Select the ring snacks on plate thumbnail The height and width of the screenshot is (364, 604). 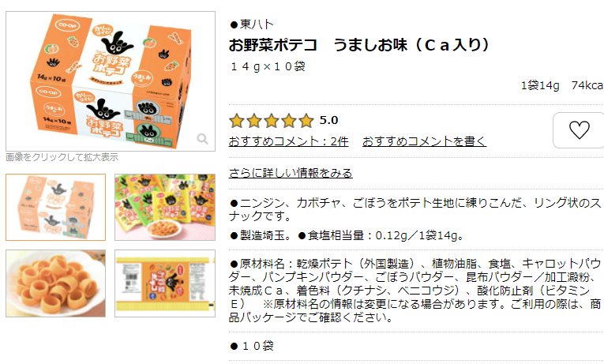click(55, 283)
